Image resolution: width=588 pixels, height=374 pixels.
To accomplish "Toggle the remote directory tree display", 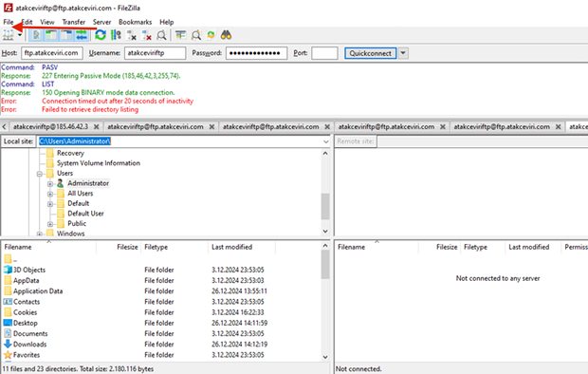I will pyautogui.click(x=66, y=35).
